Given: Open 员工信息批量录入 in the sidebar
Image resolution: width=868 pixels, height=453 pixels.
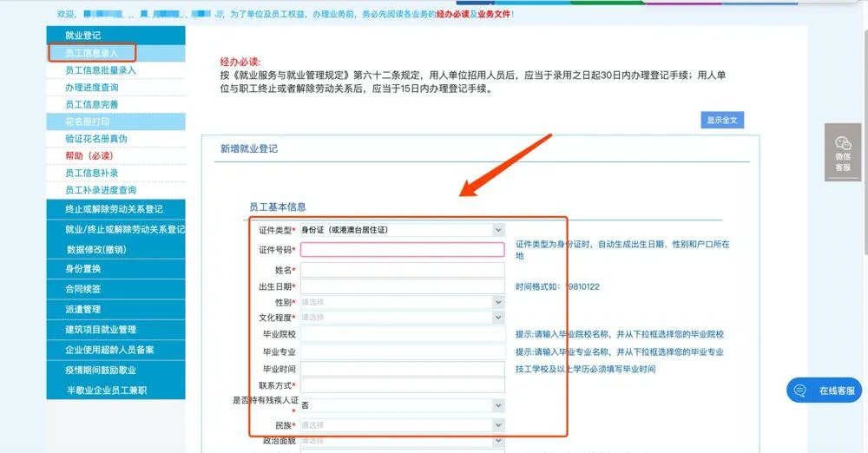Looking at the screenshot, I should tap(116, 70).
